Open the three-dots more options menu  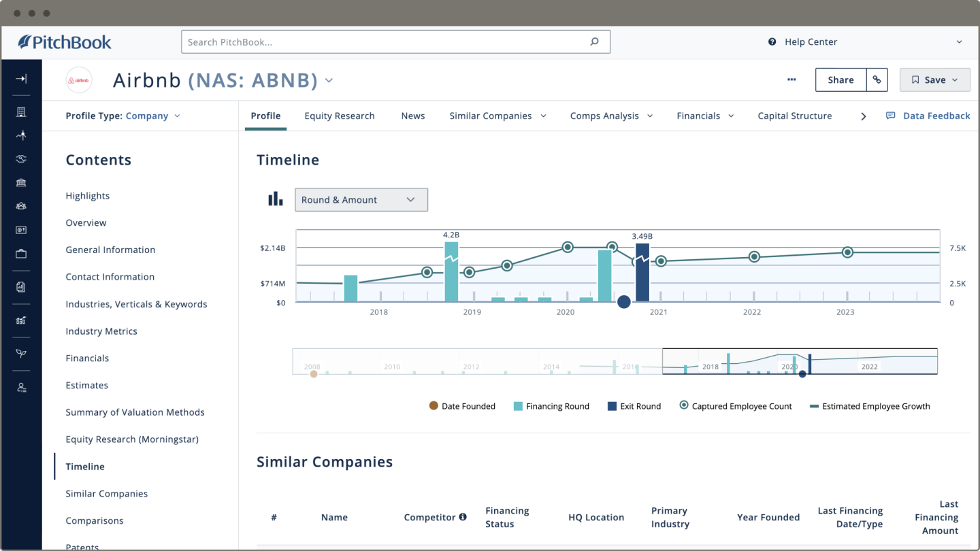click(791, 80)
